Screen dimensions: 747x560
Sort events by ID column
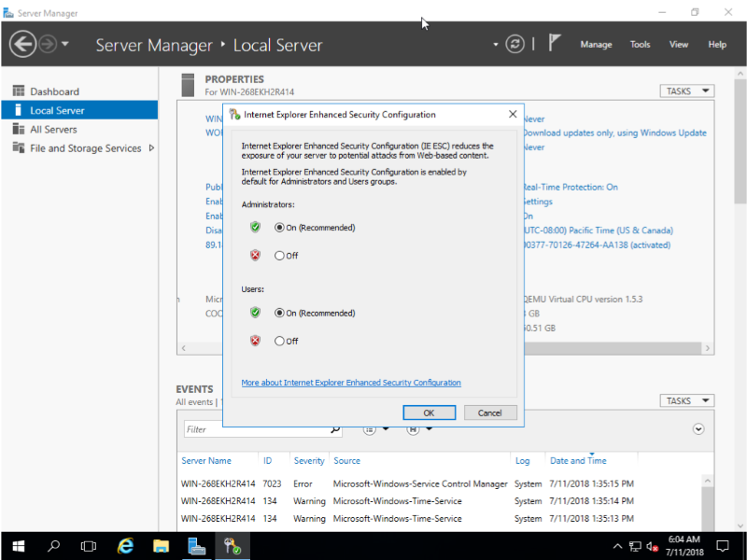(x=267, y=460)
